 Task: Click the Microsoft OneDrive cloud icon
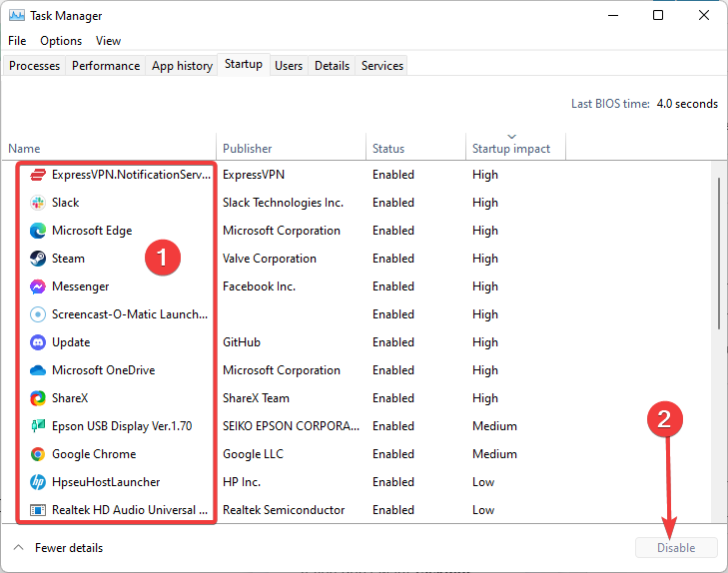pyautogui.click(x=38, y=370)
